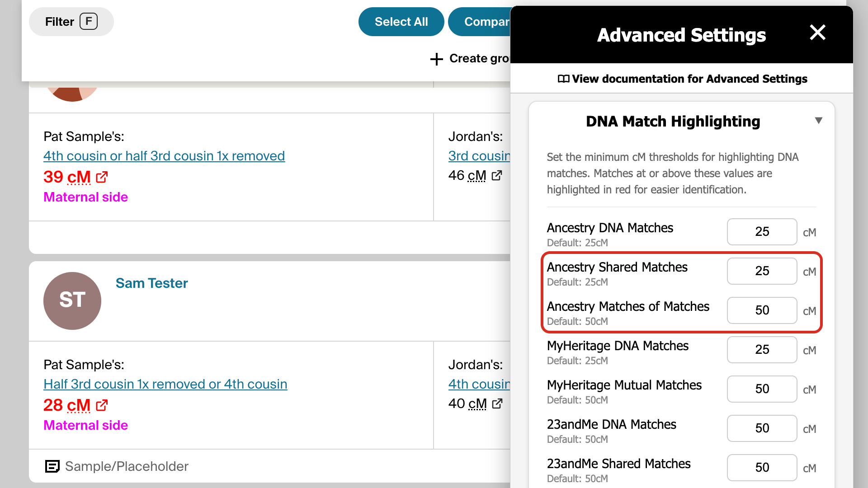Click the ST avatar for Sam Tester
The width and height of the screenshot is (868, 488).
72,300
